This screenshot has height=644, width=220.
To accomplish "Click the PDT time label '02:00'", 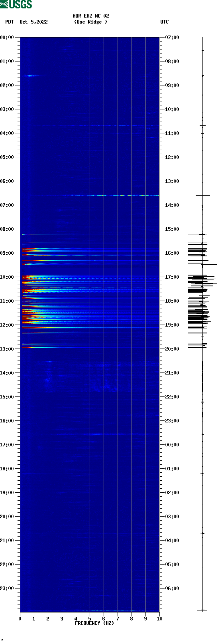I will [x=7, y=85].
